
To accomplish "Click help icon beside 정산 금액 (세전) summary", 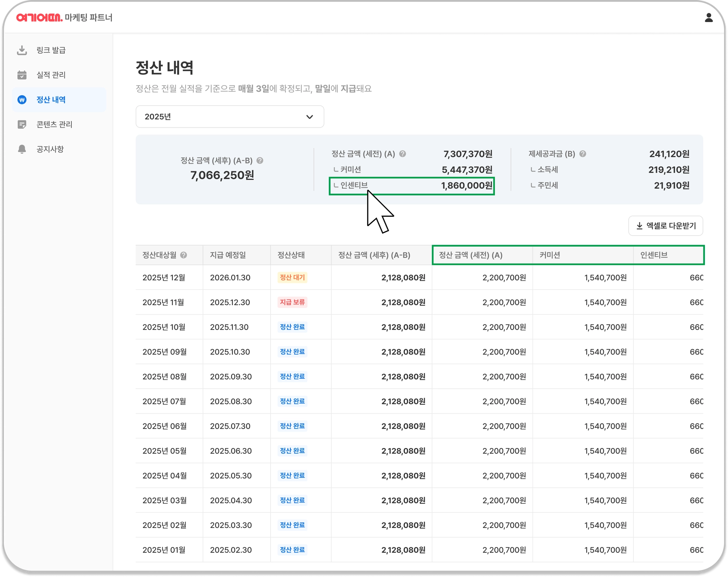I will coord(402,154).
